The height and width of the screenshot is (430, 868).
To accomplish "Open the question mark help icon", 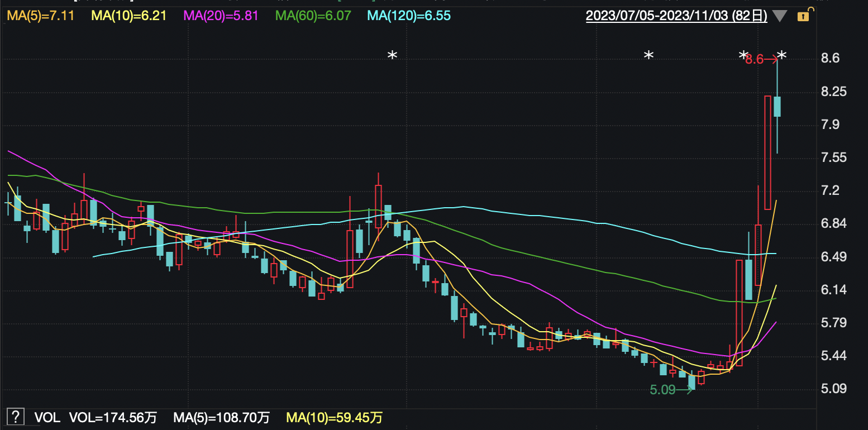I will pos(16,417).
